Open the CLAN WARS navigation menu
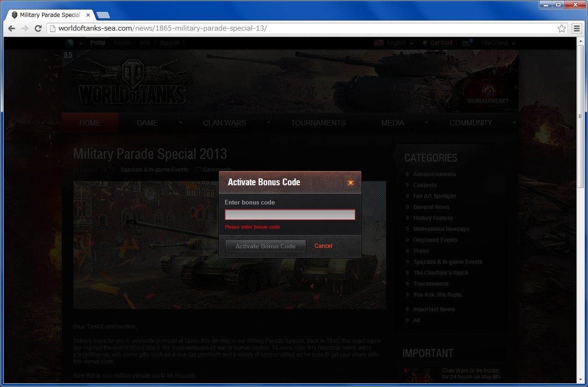Screen dimensions: 588x387 224,123
